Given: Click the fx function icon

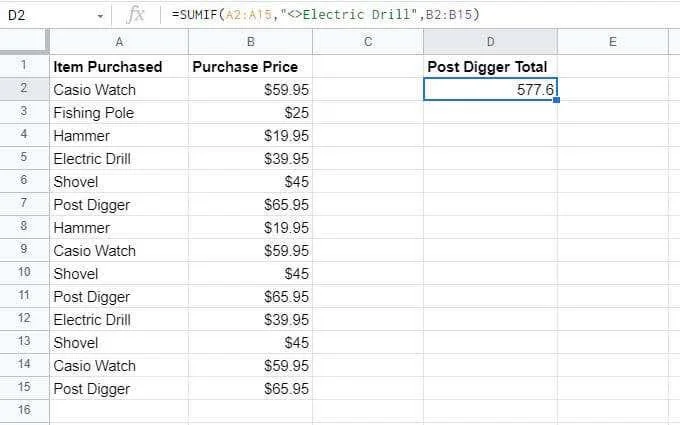Looking at the screenshot, I should (x=136, y=15).
